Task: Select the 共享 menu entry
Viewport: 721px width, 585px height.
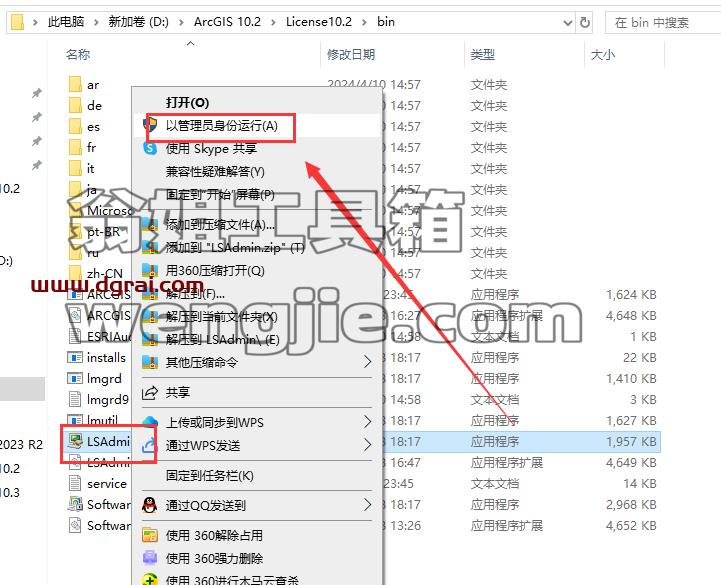Action: pos(178,392)
